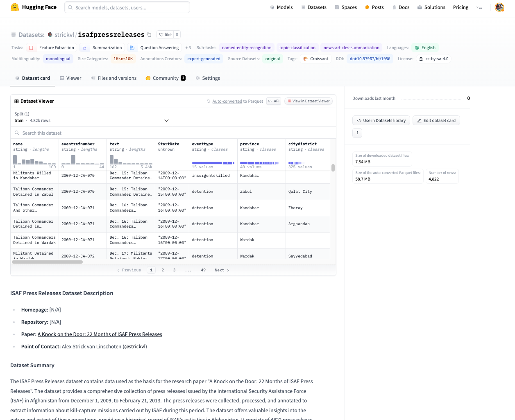Click Use in Datasets library
Image resolution: width=515 pixels, height=420 pixels.
(x=381, y=120)
